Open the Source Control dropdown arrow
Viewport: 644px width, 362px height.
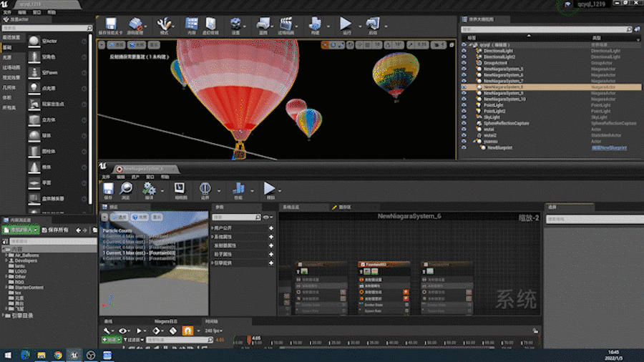click(146, 26)
